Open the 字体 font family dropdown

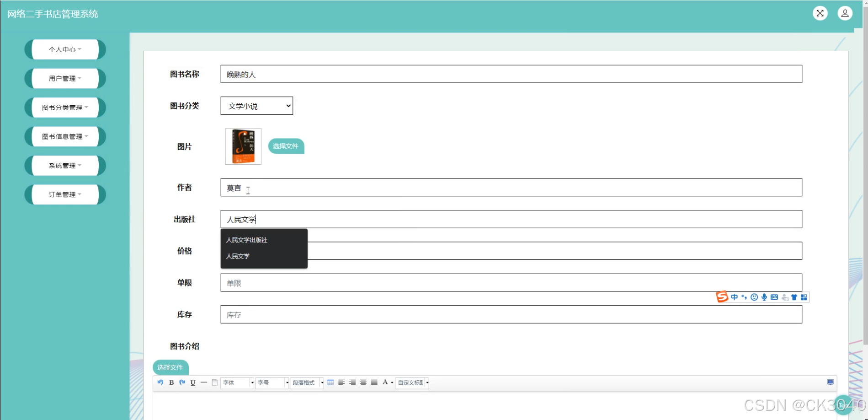237,382
